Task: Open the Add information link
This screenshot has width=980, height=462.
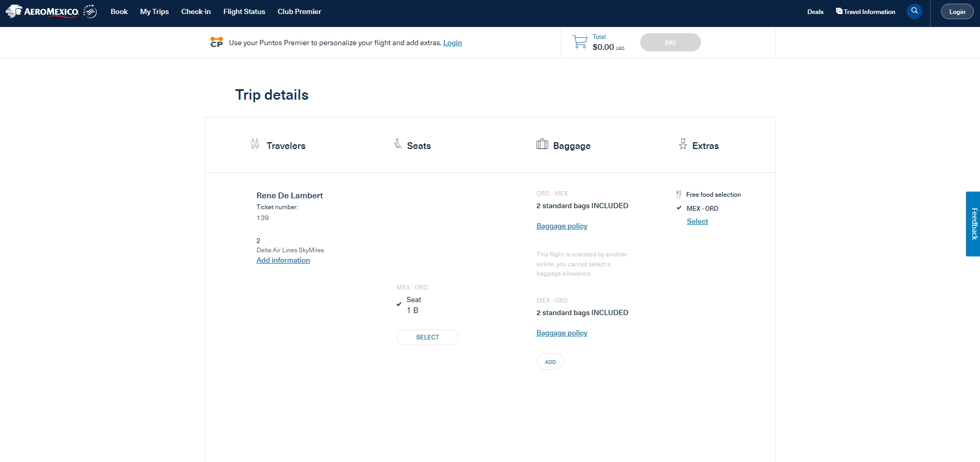Action: (x=283, y=260)
